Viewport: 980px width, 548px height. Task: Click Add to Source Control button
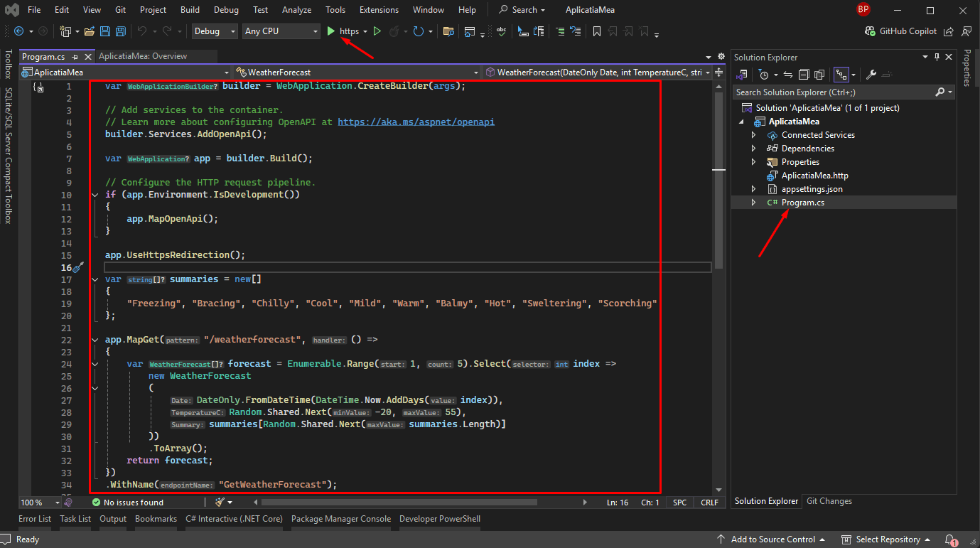772,539
